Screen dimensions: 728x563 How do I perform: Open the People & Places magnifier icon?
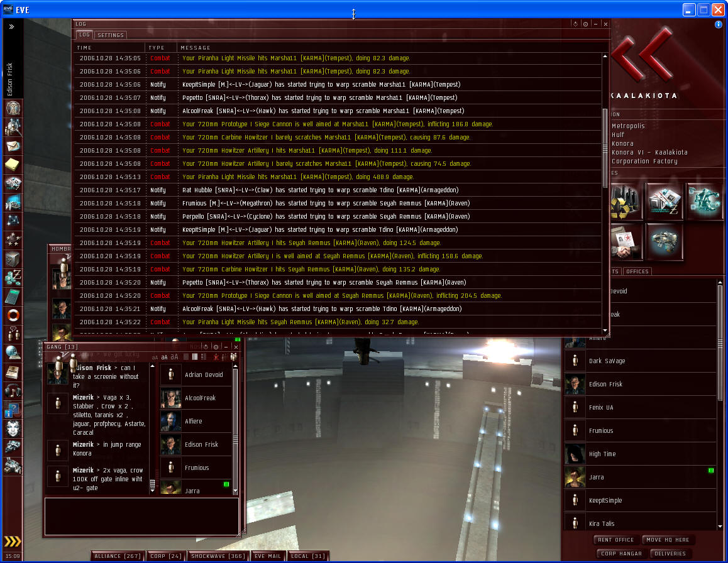click(13, 127)
